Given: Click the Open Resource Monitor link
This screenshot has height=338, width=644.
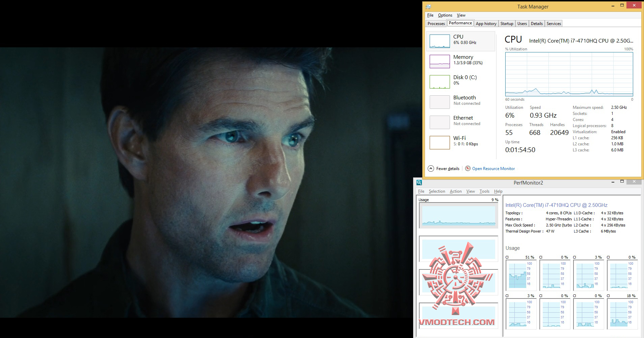Looking at the screenshot, I should pos(493,169).
